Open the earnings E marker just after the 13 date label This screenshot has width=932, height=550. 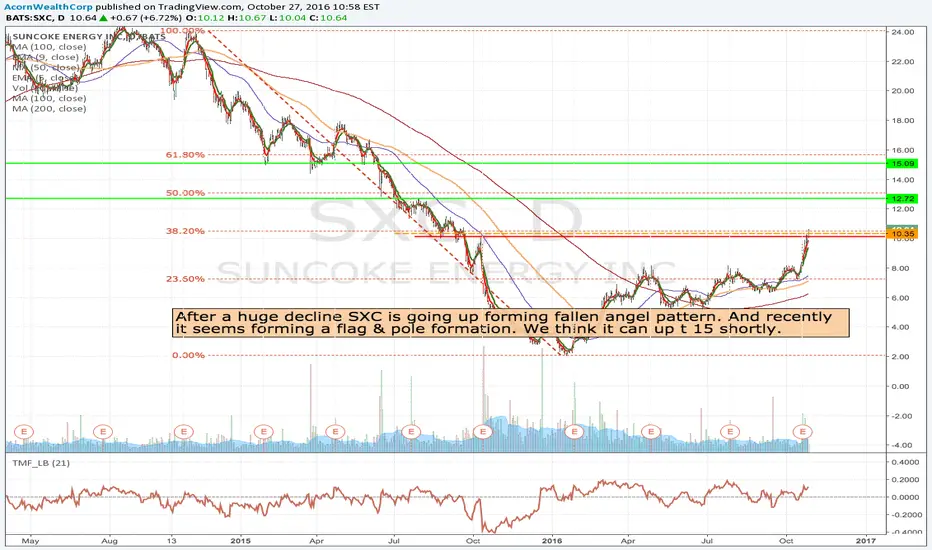(184, 431)
